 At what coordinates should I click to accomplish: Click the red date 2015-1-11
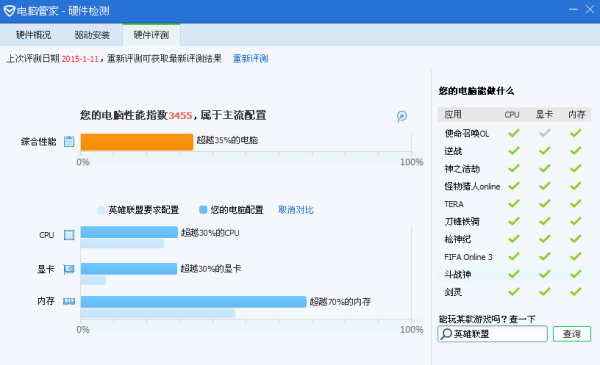pyautogui.click(x=80, y=59)
